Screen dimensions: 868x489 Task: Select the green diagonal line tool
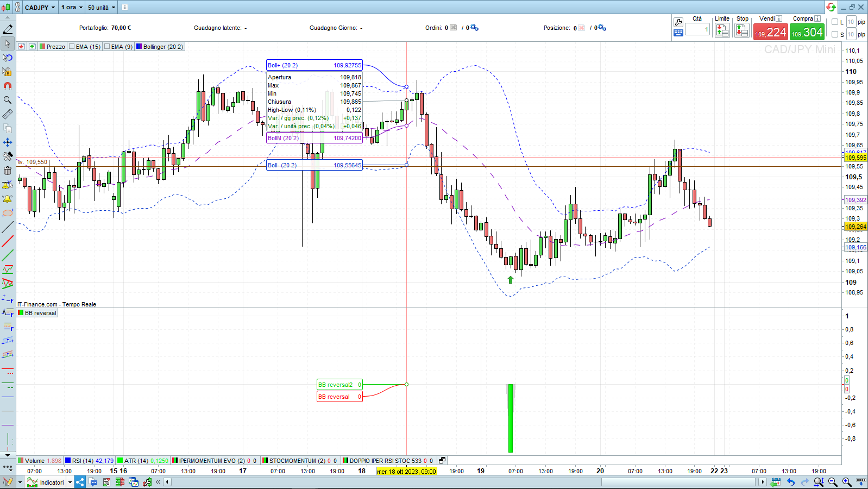(x=8, y=255)
